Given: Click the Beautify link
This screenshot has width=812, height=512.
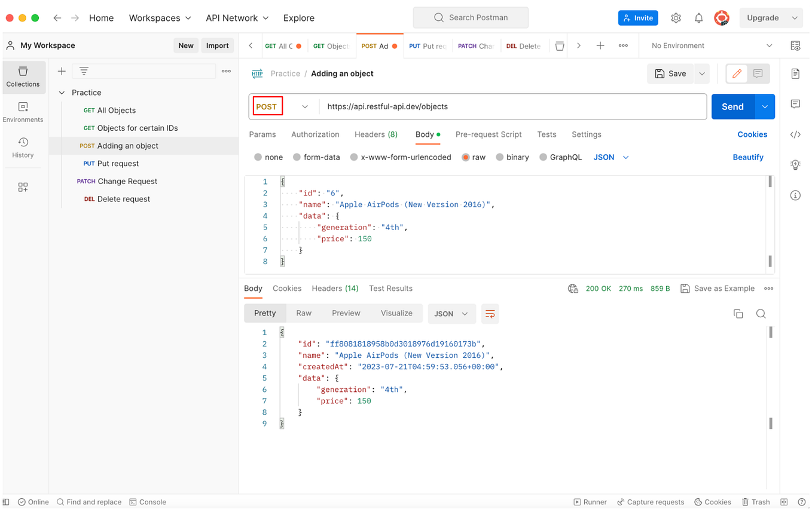Looking at the screenshot, I should [748, 157].
